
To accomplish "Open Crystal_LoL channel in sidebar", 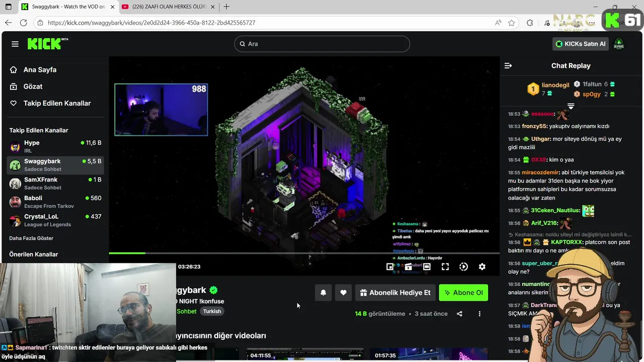I will 55,220.
